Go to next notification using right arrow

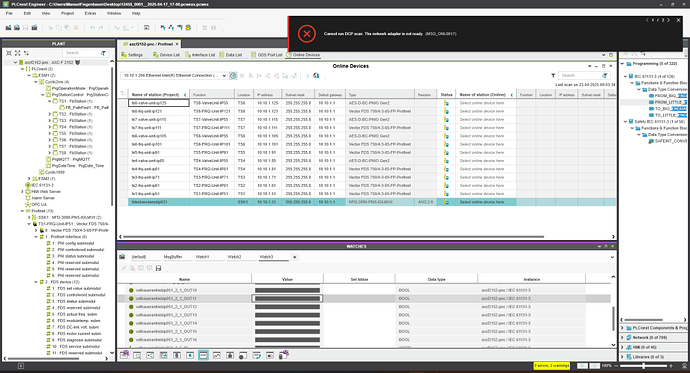(668, 20)
